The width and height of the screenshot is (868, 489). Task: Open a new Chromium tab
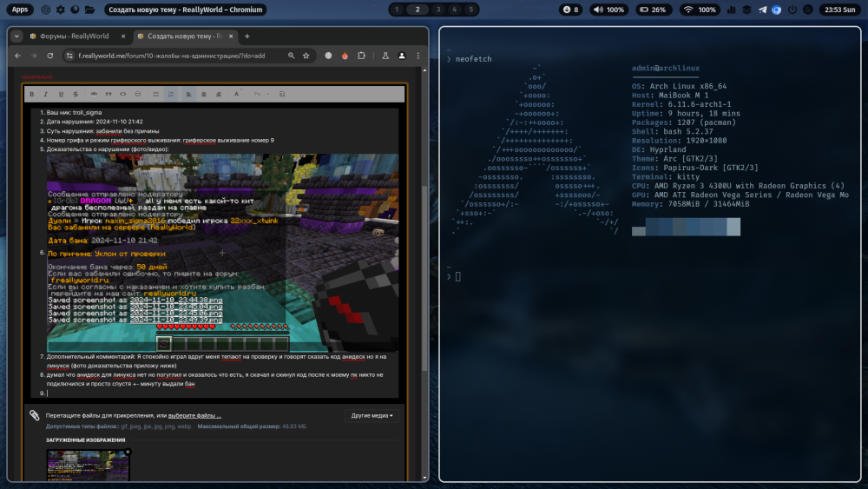(x=247, y=36)
